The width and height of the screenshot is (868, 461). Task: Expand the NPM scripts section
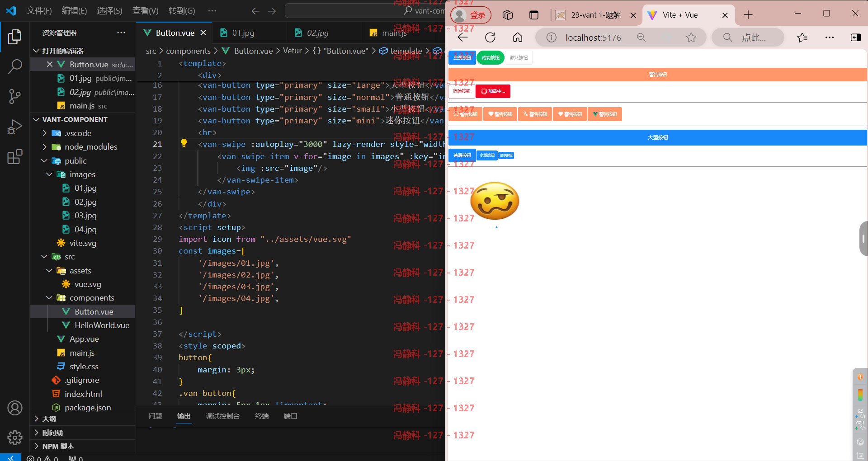click(x=83, y=446)
